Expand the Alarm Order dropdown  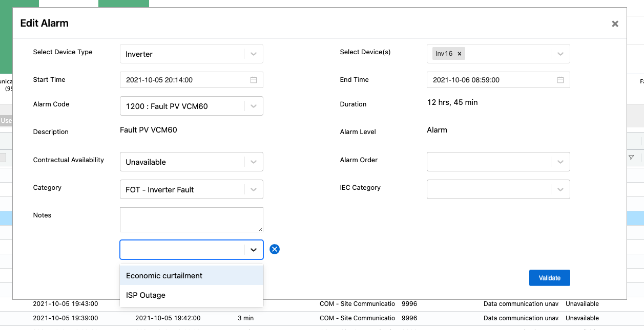pyautogui.click(x=560, y=162)
